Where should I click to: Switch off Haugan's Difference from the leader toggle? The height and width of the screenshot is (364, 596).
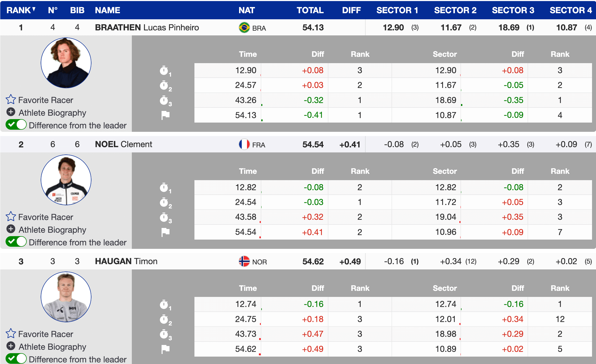click(16, 359)
